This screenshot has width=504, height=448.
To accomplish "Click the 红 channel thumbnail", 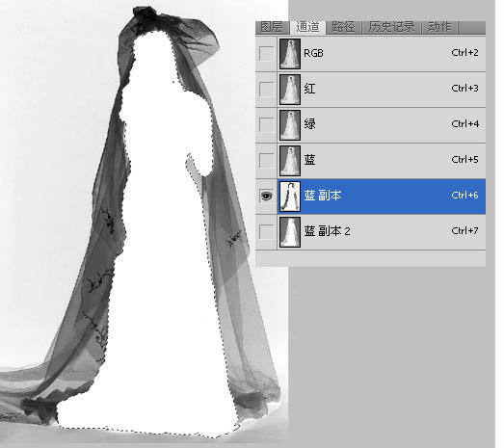I will (290, 90).
